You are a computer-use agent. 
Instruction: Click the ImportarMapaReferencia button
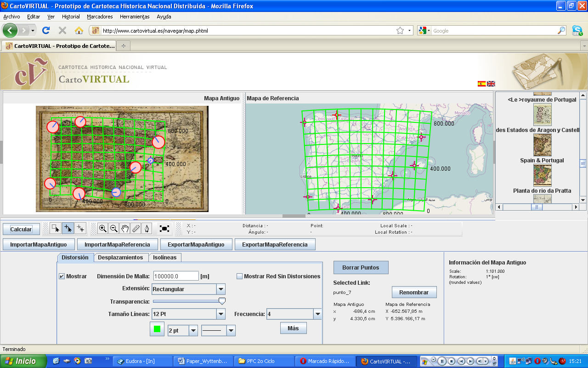(117, 244)
